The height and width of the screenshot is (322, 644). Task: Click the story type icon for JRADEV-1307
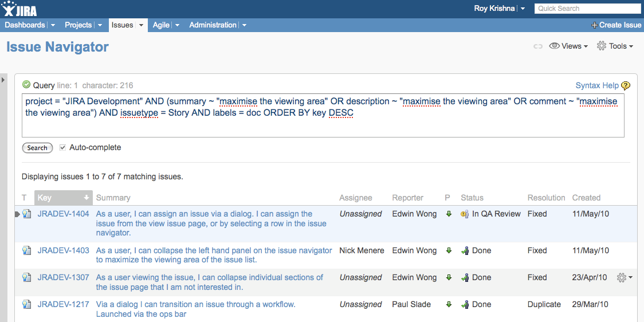(x=27, y=277)
